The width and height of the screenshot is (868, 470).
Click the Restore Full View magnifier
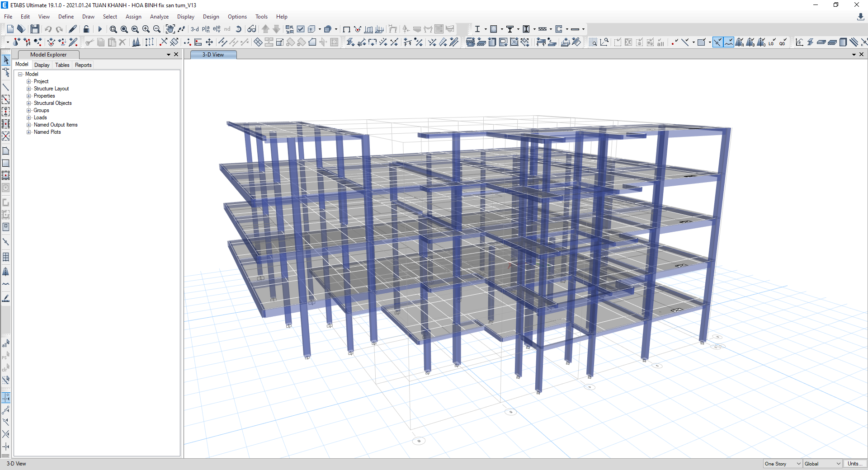coord(124,29)
